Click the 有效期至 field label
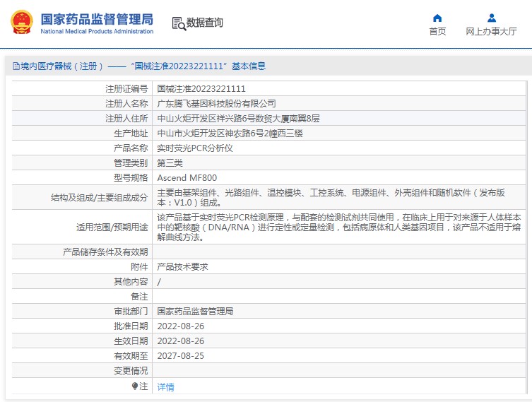 click(x=131, y=356)
